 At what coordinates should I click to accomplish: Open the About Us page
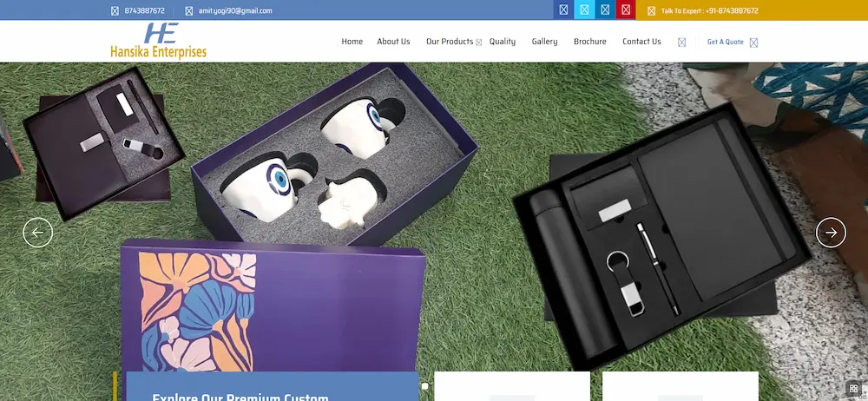click(x=393, y=42)
